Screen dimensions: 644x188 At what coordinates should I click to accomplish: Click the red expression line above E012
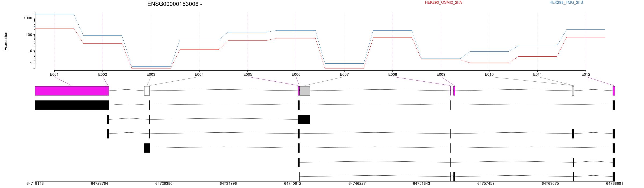point(586,37)
